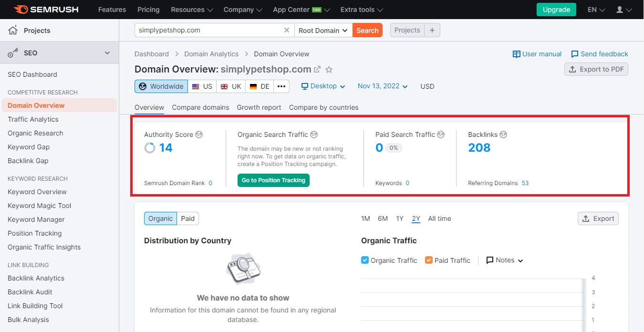This screenshot has width=644, height=332.
Task: Switch to the Compare domains tab
Action: point(200,107)
